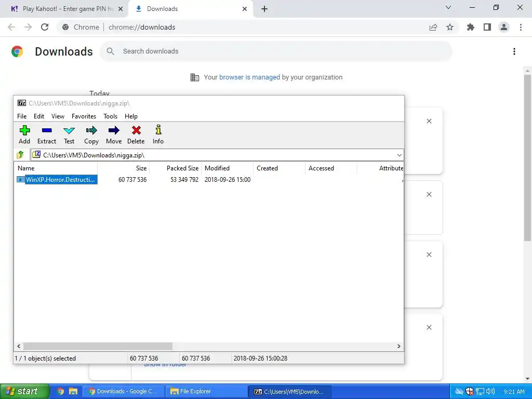
Task: Remove the third download entry with X
Action: coord(429,255)
